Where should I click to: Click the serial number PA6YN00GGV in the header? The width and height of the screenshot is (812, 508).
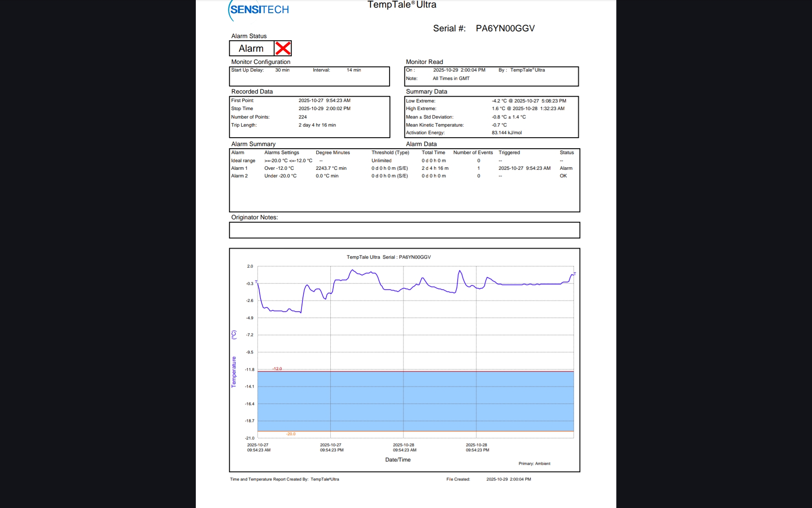(505, 28)
